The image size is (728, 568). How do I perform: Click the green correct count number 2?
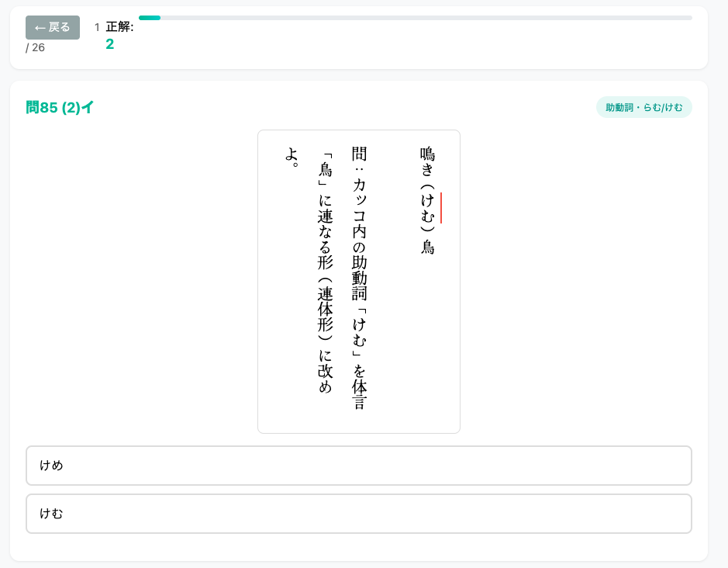click(110, 44)
